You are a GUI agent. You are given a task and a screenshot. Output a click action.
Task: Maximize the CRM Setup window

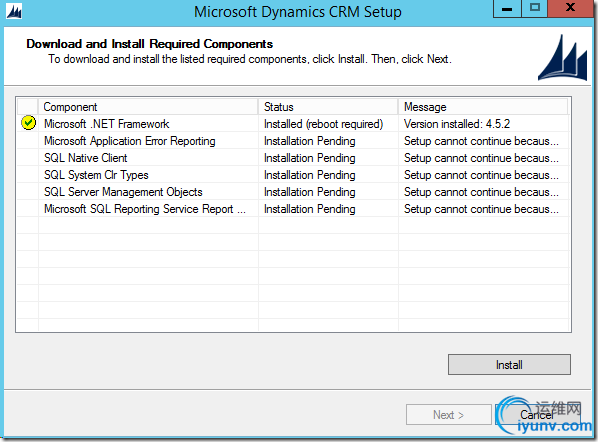(535, 8)
